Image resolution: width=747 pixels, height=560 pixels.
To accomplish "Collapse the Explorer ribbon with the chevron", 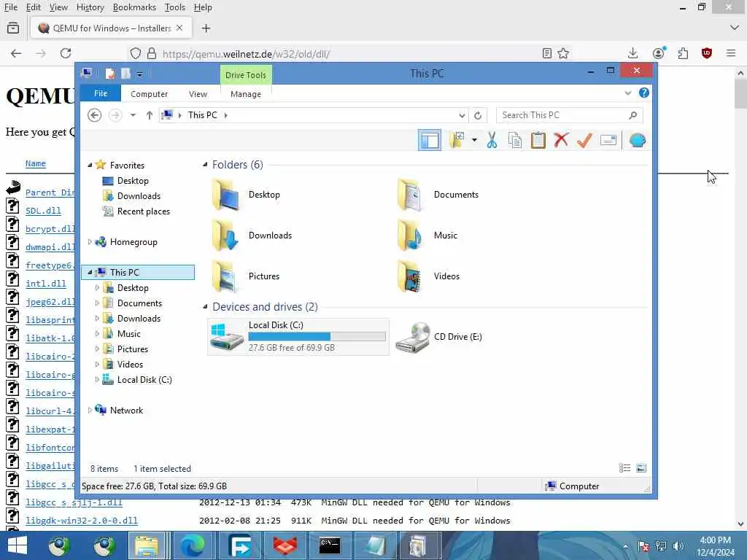I will click(x=628, y=93).
